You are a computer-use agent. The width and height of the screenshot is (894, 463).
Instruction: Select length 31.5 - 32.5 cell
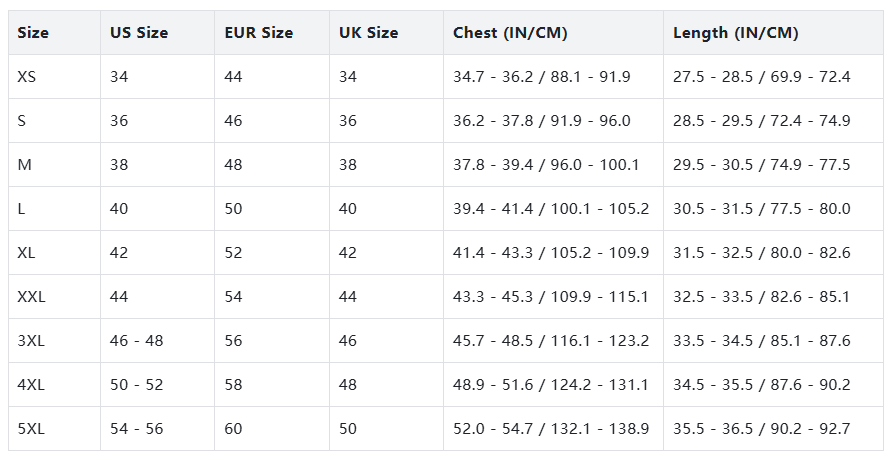tap(761, 253)
